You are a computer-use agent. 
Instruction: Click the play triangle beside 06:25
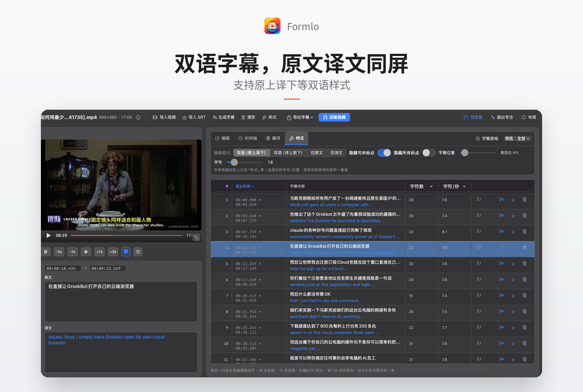(x=48, y=236)
